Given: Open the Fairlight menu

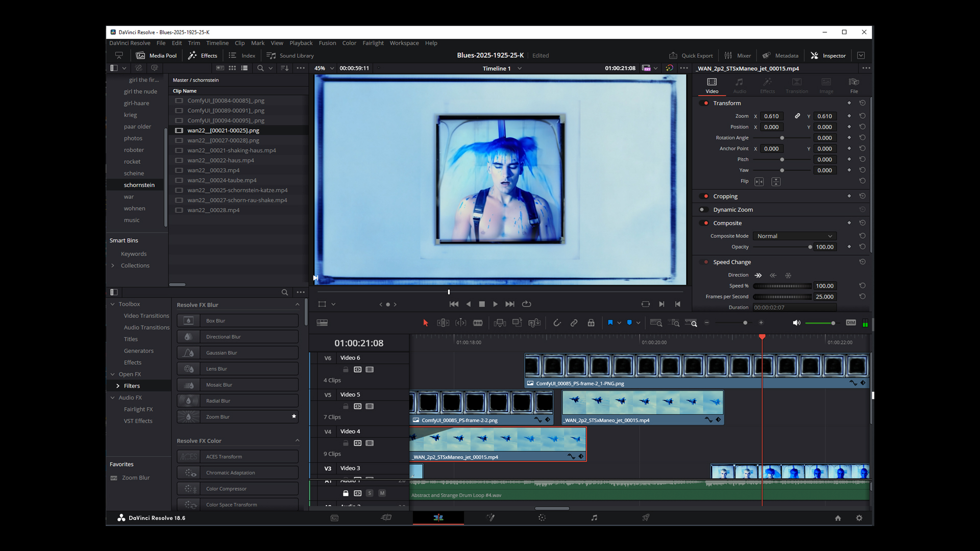Looking at the screenshot, I should click(x=373, y=43).
